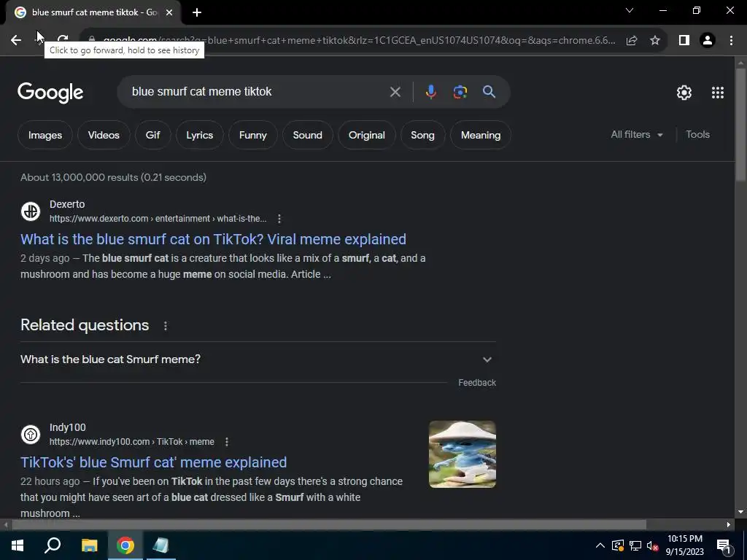Open search Tools

[697, 135]
